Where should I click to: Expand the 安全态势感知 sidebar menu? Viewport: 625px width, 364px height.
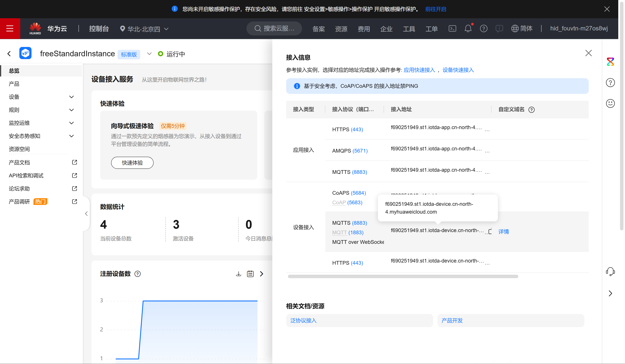(x=71, y=136)
